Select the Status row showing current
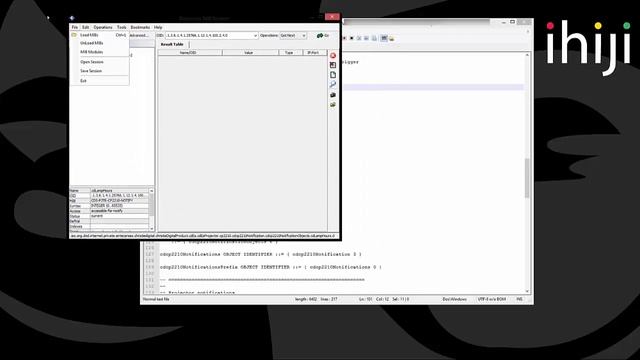The width and height of the screenshot is (640, 360). (109, 216)
